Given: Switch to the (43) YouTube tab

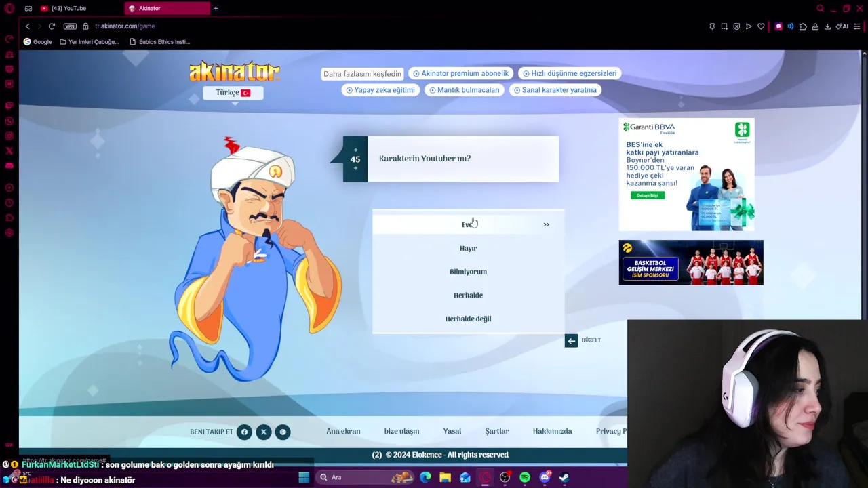Looking at the screenshot, I should 78,8.
